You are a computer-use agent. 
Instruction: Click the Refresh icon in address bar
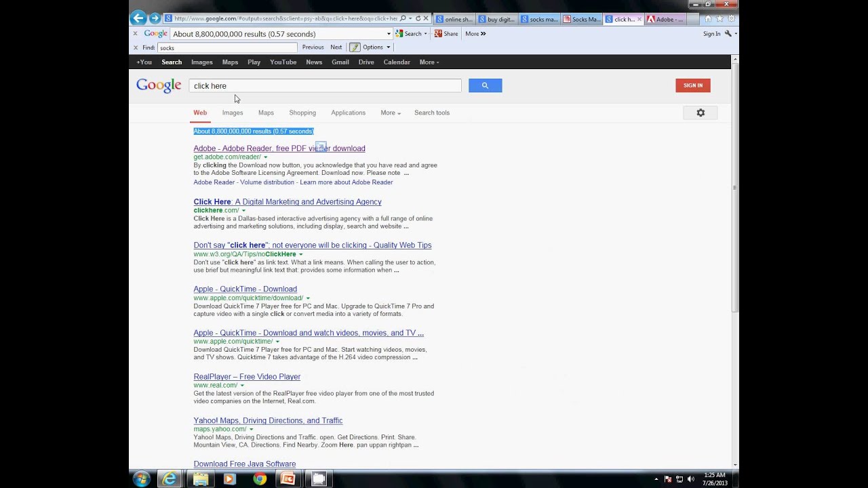pyautogui.click(x=418, y=18)
